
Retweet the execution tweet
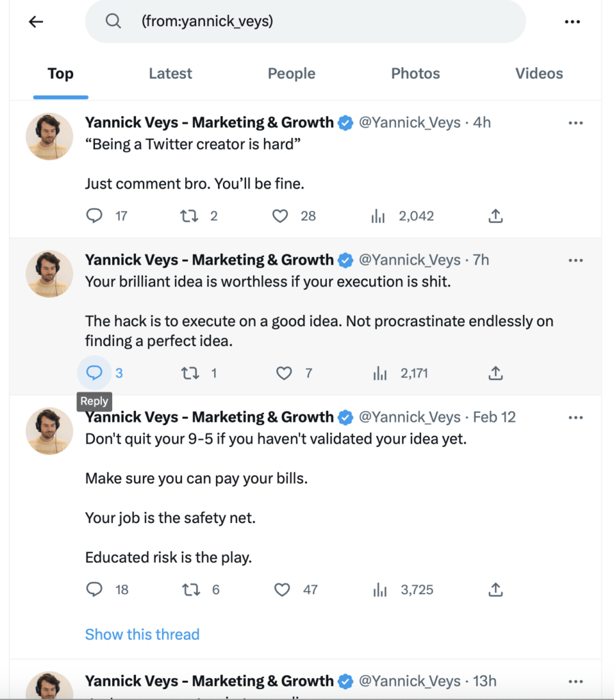coord(189,373)
